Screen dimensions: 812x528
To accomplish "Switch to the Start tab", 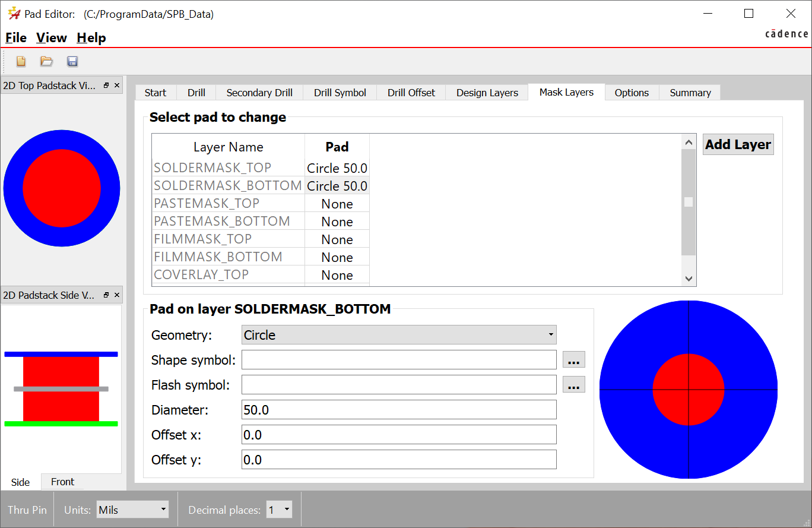I will point(156,93).
